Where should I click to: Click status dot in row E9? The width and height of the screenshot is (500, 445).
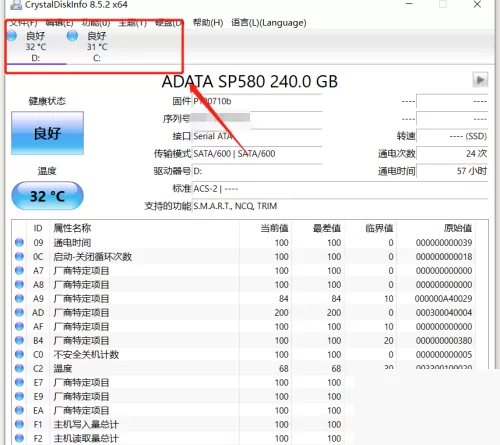(x=19, y=396)
